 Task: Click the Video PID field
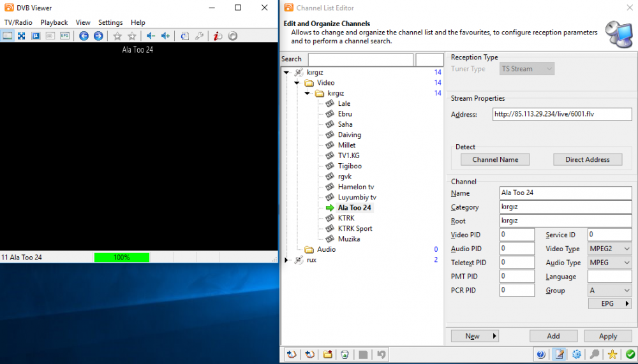click(517, 235)
